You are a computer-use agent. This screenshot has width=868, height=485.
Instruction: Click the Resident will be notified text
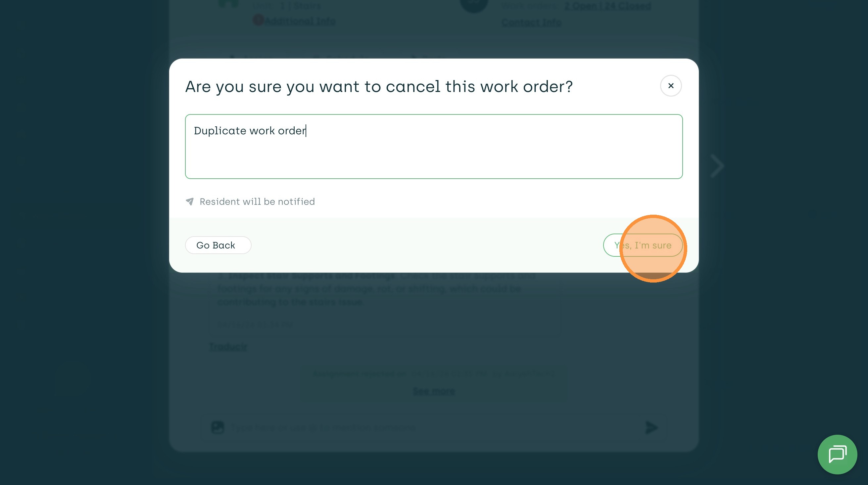coord(257,201)
